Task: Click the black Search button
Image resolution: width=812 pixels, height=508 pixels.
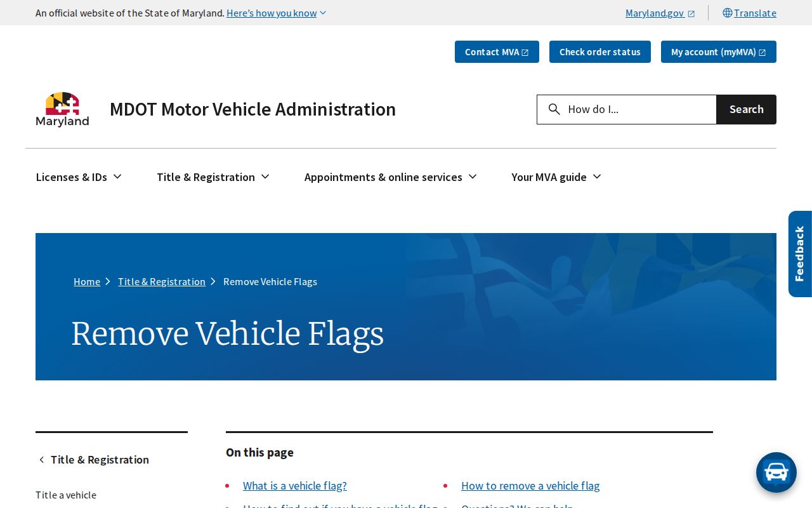Action: pos(747,109)
